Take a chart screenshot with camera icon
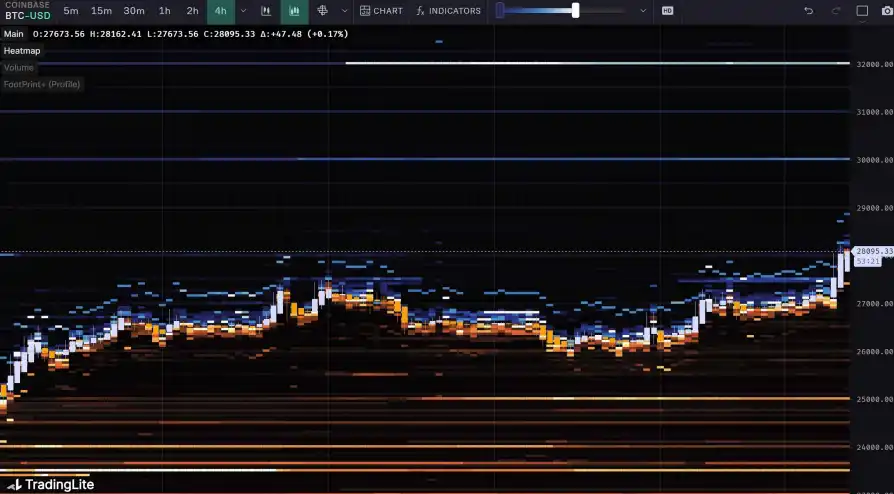The height and width of the screenshot is (494, 894). pyautogui.click(x=885, y=11)
